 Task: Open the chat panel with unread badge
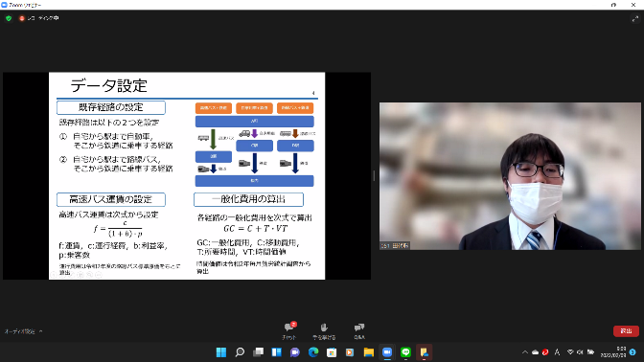(x=289, y=330)
